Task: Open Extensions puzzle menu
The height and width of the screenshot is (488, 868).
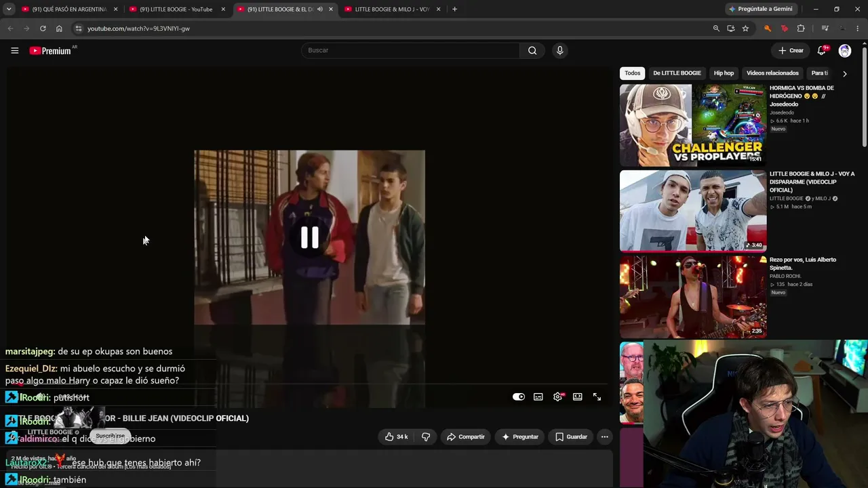Action: point(801,28)
